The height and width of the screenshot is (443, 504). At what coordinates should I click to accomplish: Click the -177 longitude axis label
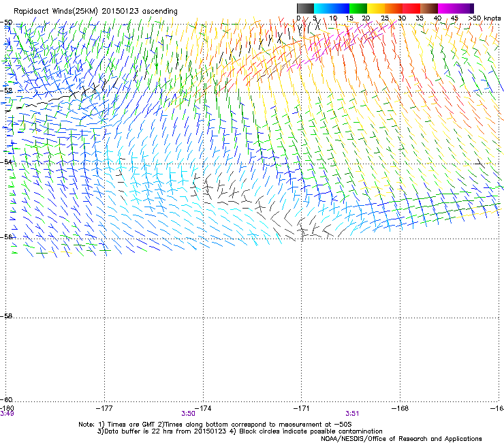tap(104, 408)
